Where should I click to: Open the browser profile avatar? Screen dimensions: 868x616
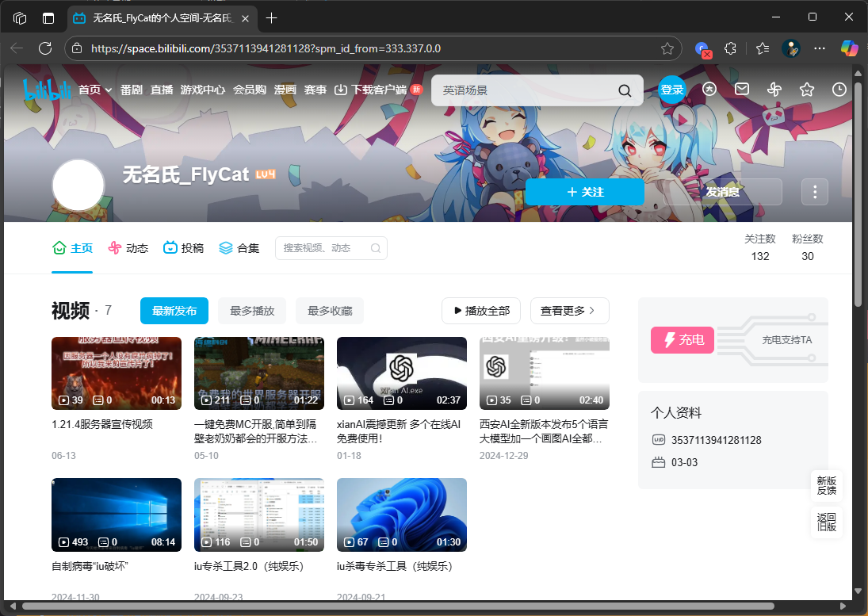coord(791,48)
